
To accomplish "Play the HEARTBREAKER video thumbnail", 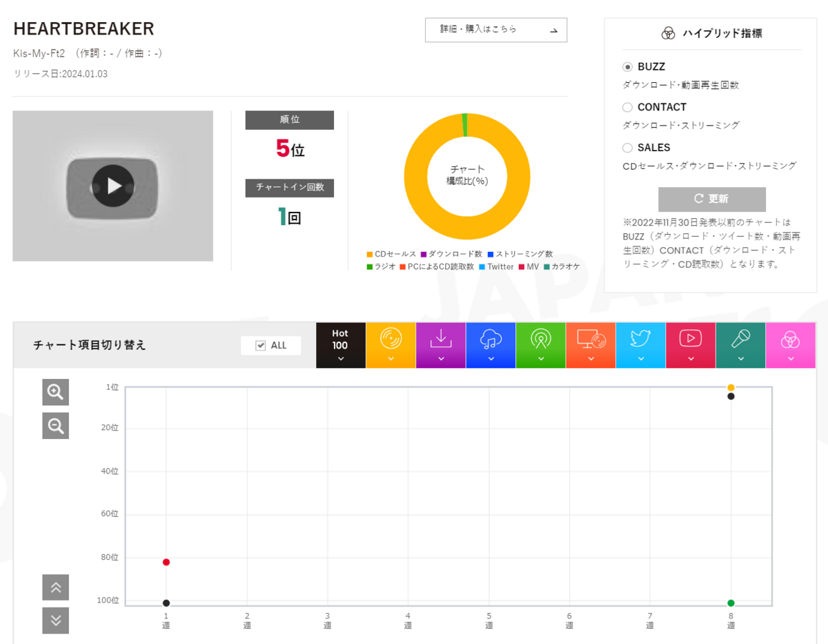I will coord(113,186).
